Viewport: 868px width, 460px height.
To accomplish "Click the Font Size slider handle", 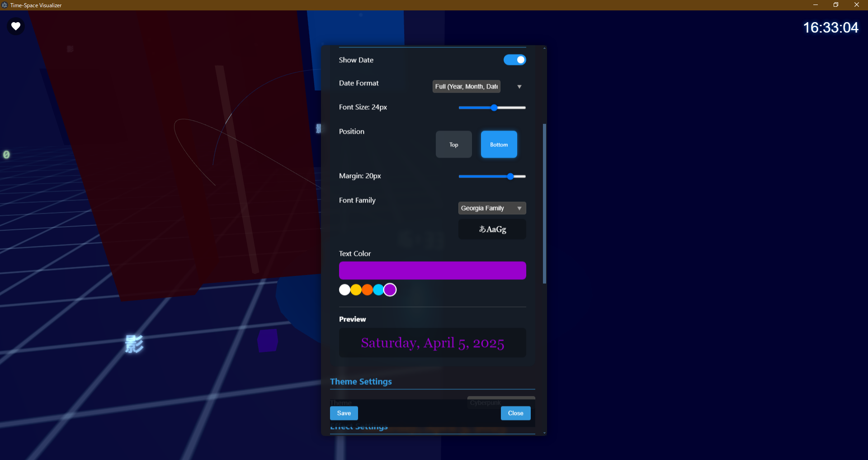I will pyautogui.click(x=494, y=108).
